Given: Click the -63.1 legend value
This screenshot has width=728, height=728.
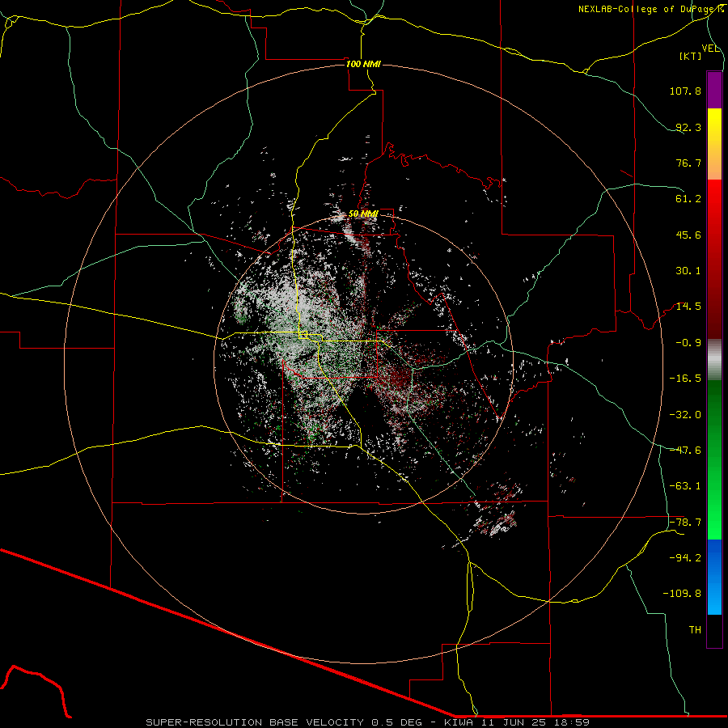Looking at the screenshot, I should pyautogui.click(x=685, y=486).
